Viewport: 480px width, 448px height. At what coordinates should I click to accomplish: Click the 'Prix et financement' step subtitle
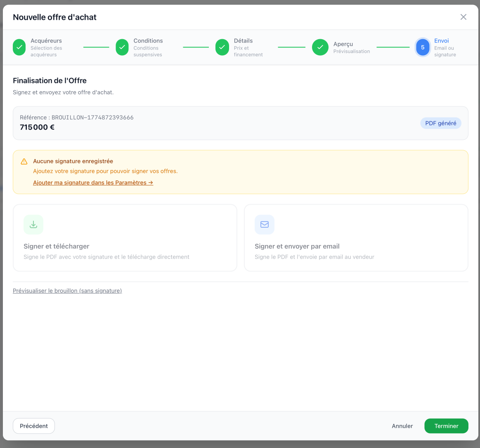[x=248, y=52]
